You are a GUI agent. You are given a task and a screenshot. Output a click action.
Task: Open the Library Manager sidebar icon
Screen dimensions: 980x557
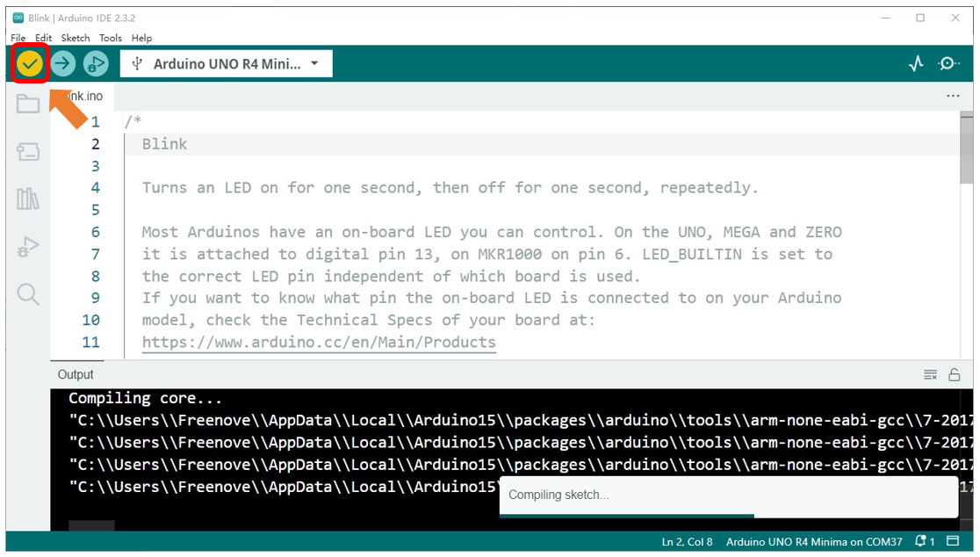tap(28, 199)
